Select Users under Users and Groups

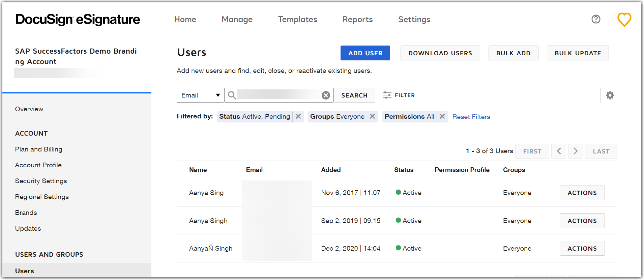pos(77,271)
